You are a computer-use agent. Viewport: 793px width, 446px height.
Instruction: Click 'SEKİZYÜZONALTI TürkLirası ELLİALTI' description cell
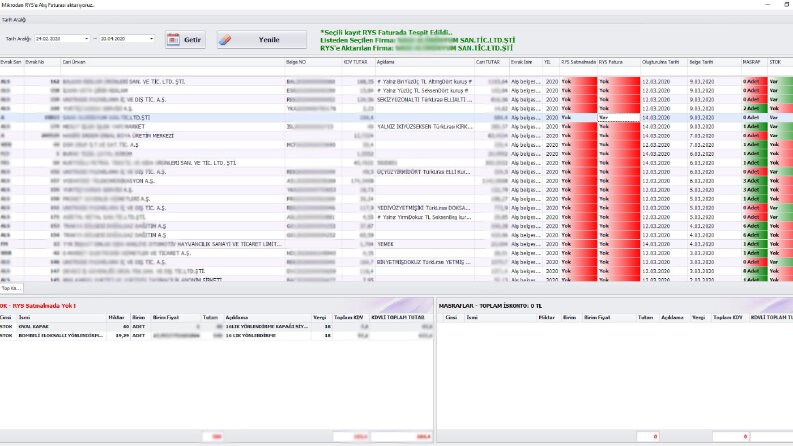tap(424, 100)
